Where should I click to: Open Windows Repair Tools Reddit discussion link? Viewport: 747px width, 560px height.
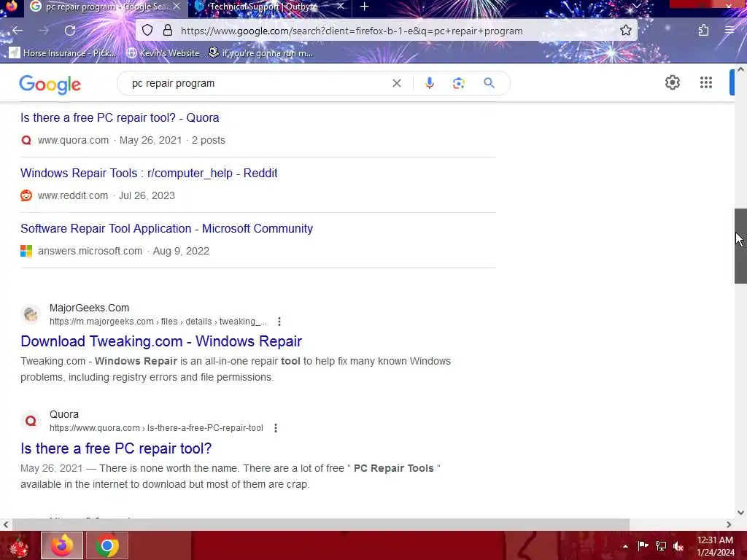(x=149, y=173)
